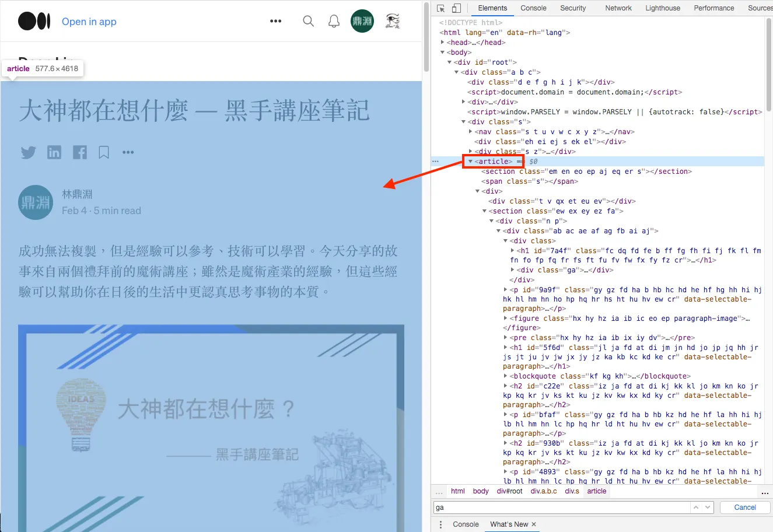This screenshot has width=773, height=532.
Task: Select the div.a.b.c breadcrumb
Action: pyautogui.click(x=544, y=491)
